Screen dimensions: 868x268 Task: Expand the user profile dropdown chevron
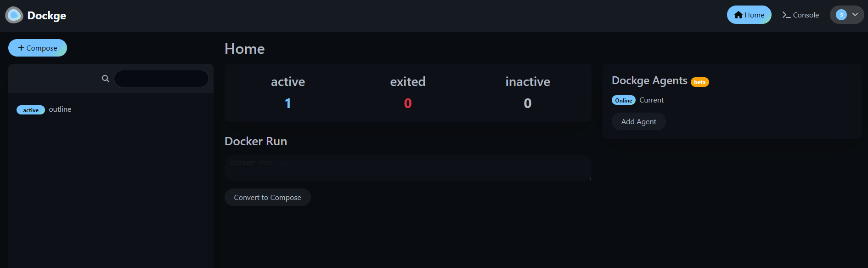[x=855, y=15]
